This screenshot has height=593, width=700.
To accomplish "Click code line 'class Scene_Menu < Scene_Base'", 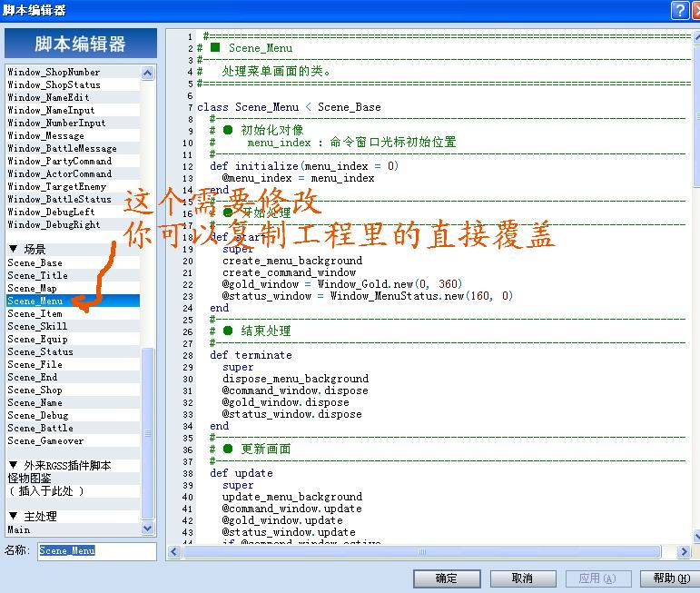I will [x=289, y=107].
